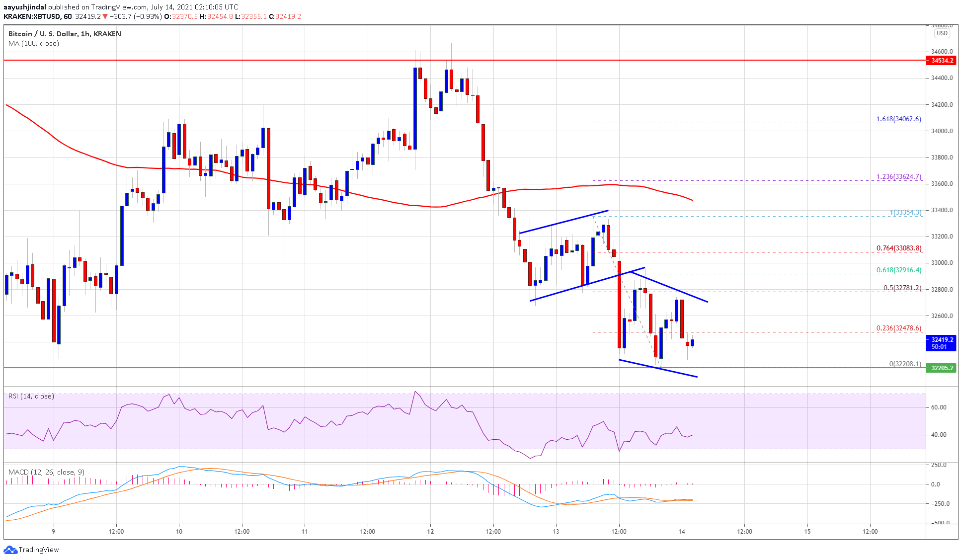Click the 0.236(32478.6) Fibonacci level label

tap(898, 328)
